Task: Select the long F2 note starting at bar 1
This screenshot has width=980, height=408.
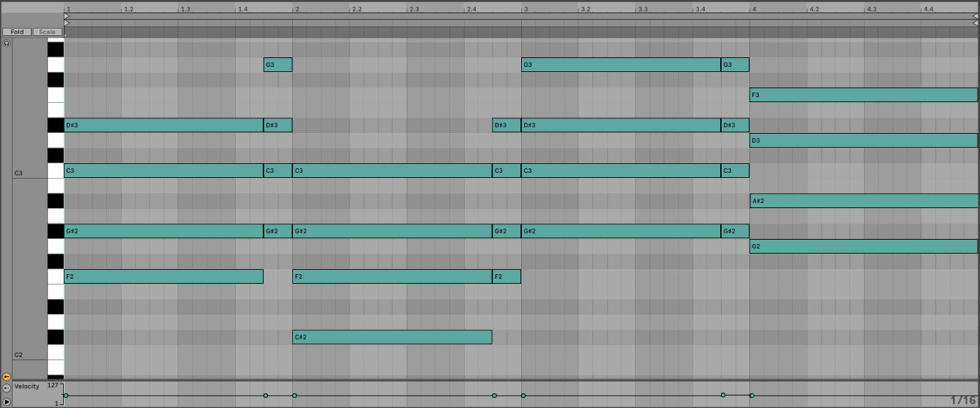Action: pos(163,277)
